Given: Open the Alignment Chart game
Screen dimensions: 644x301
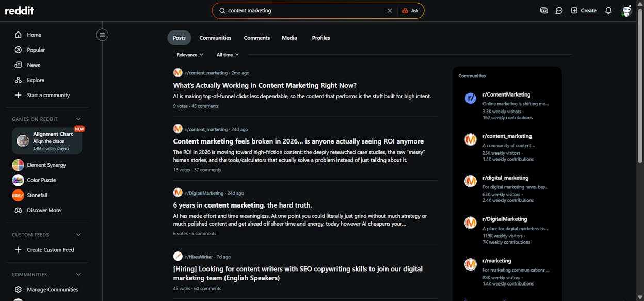Looking at the screenshot, I should coord(47,141).
